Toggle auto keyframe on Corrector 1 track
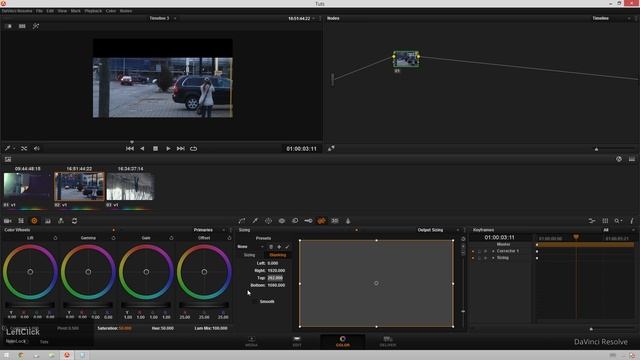Image resolution: width=640 pixels, height=360 pixels. click(485, 251)
